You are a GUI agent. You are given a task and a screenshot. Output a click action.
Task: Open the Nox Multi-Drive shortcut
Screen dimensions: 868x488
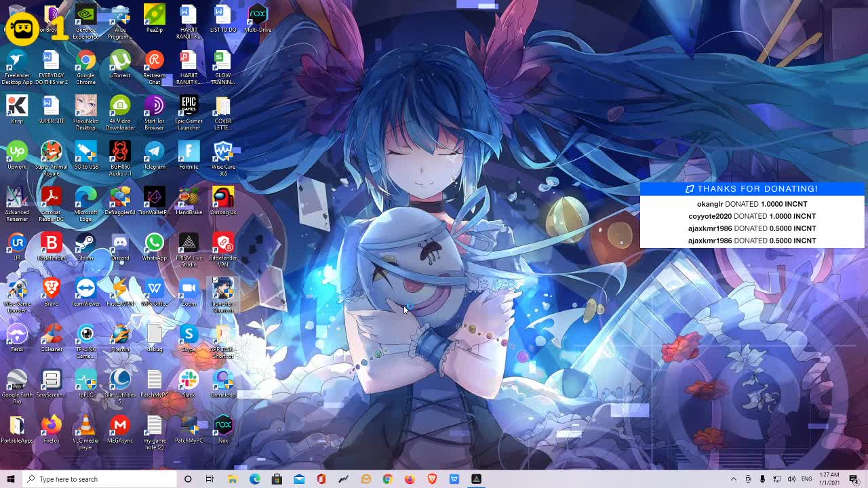[257, 19]
